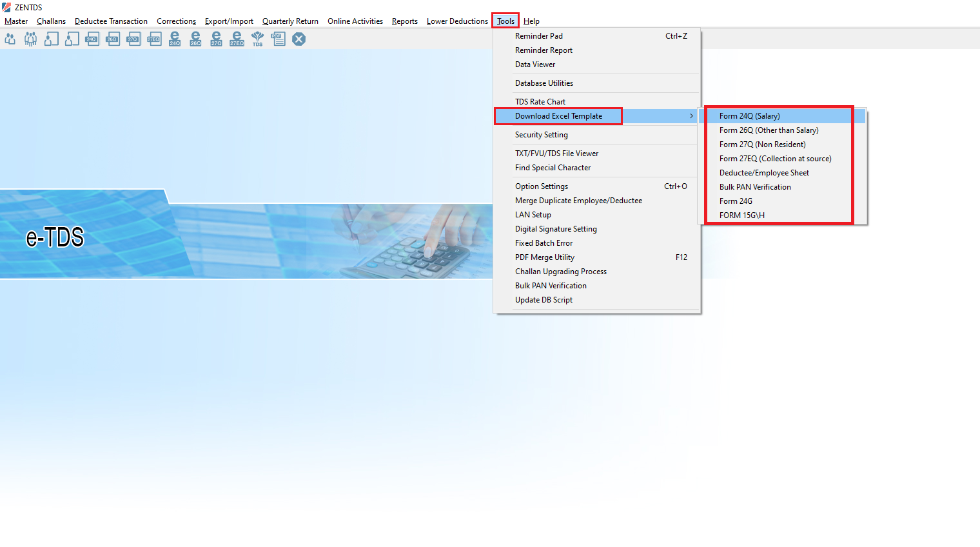Image resolution: width=980 pixels, height=547 pixels.
Task: Select Reminder Pad from Tools menu
Action: coord(597,36)
